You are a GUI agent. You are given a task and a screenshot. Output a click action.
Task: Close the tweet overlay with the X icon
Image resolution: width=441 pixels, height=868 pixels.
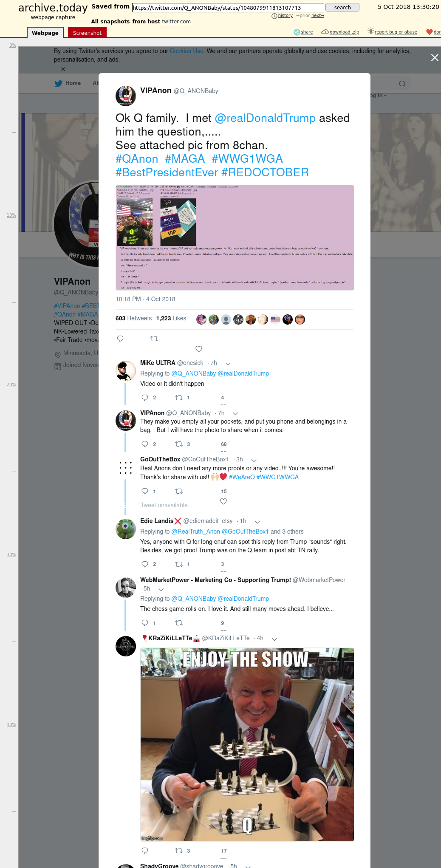coord(434,57)
